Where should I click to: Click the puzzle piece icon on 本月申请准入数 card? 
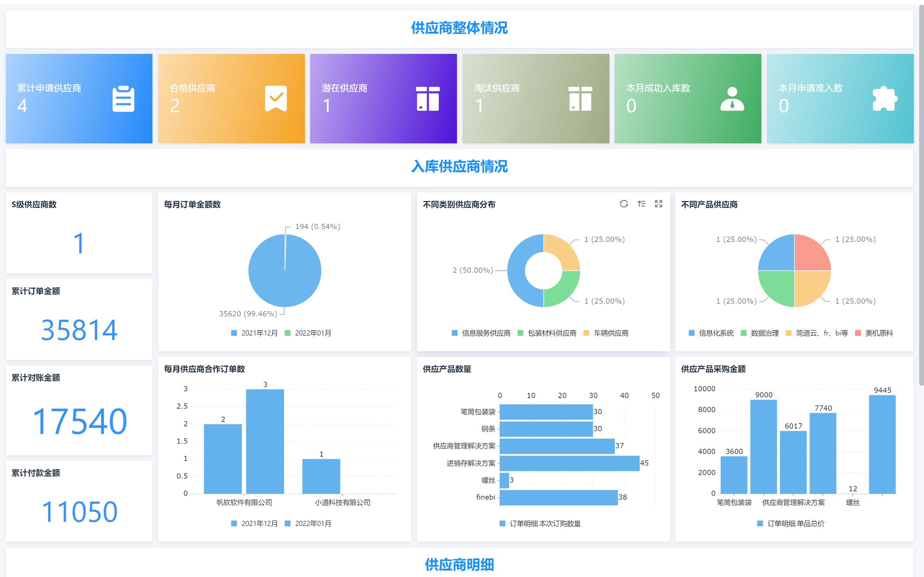coord(885,99)
